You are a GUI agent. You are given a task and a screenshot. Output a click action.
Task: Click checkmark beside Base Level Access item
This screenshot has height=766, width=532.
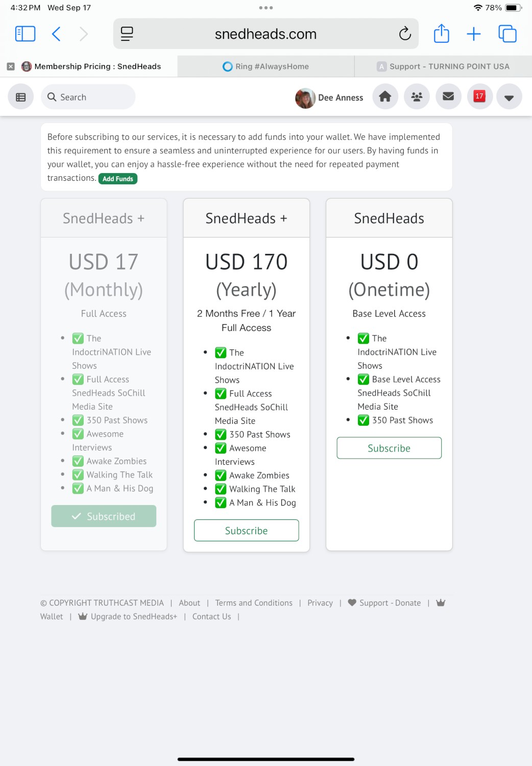pyautogui.click(x=364, y=379)
